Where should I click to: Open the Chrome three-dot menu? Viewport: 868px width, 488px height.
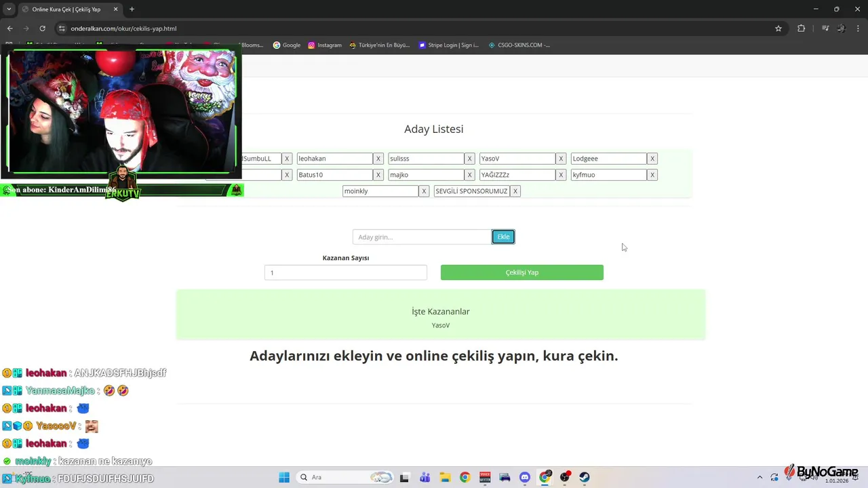pyautogui.click(x=858, y=28)
